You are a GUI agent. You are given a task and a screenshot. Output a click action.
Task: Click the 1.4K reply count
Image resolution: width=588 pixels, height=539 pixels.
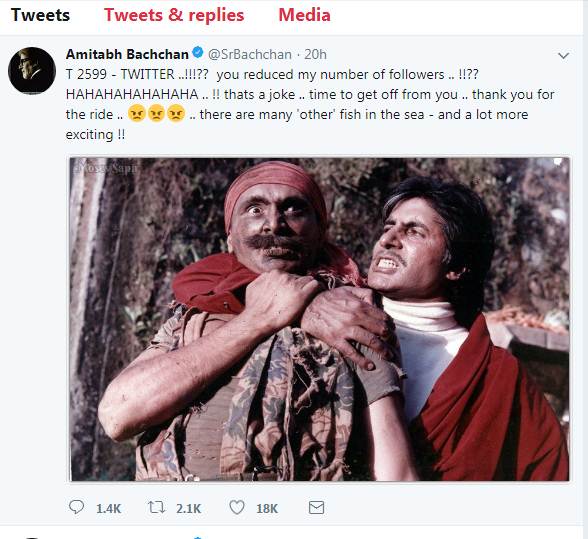tap(109, 509)
